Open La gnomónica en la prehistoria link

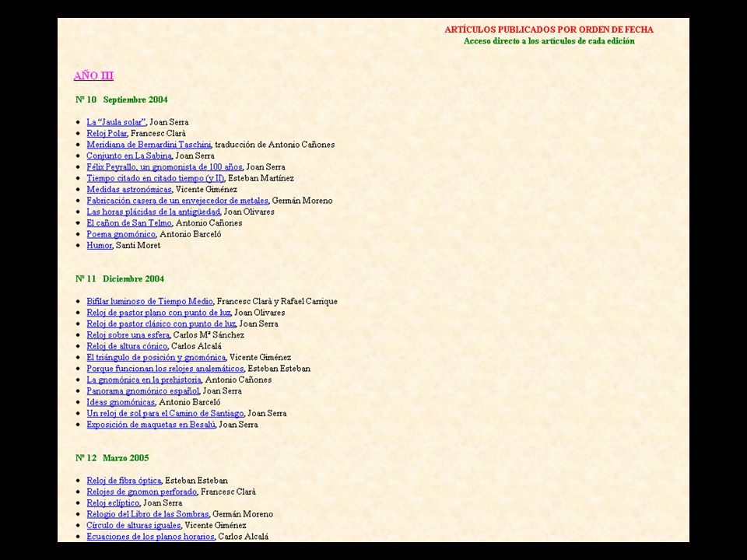click(145, 380)
